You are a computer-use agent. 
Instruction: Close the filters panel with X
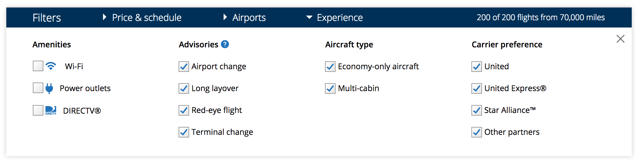point(620,39)
